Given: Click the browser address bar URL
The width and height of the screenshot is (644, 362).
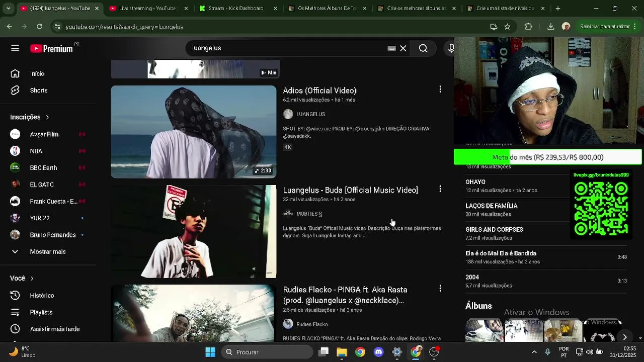Looking at the screenshot, I should pyautogui.click(x=124, y=27).
